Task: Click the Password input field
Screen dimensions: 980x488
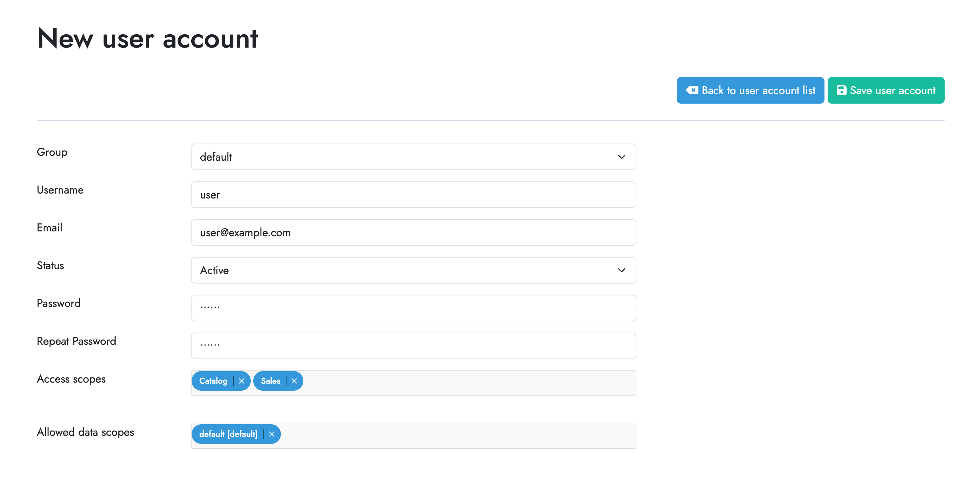Action: 413,308
